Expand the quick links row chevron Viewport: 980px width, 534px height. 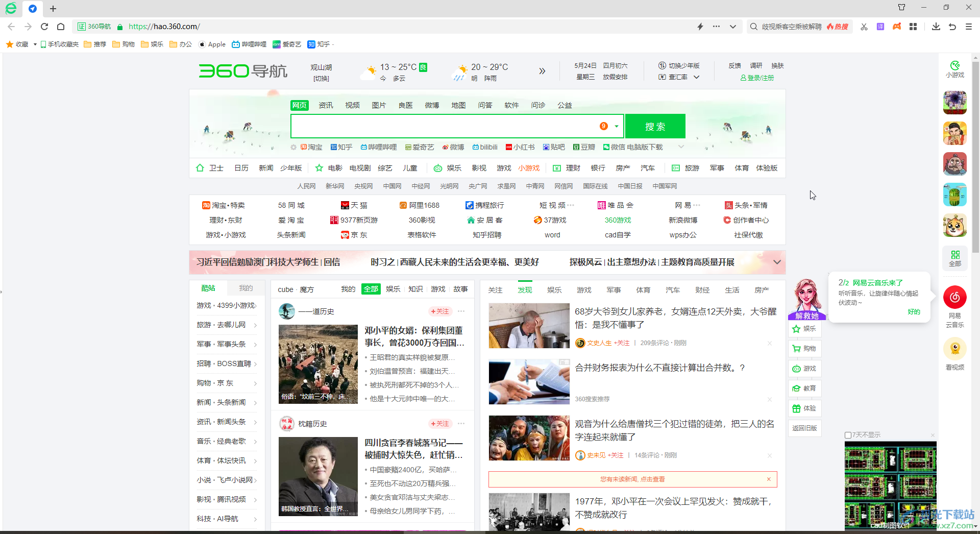pos(680,147)
